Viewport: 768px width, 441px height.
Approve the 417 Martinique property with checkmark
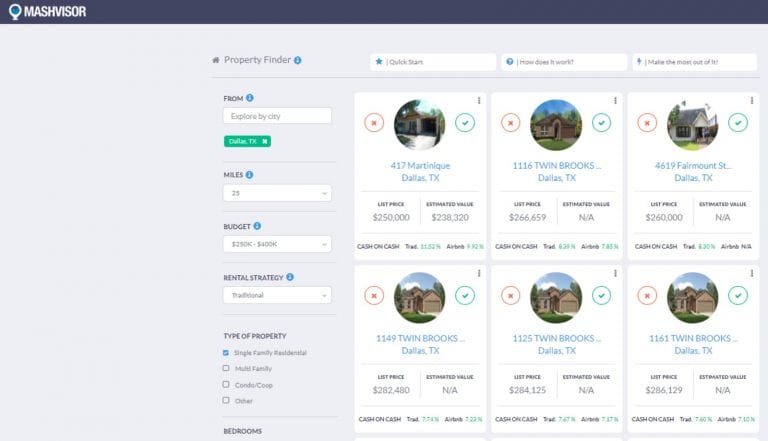465,123
